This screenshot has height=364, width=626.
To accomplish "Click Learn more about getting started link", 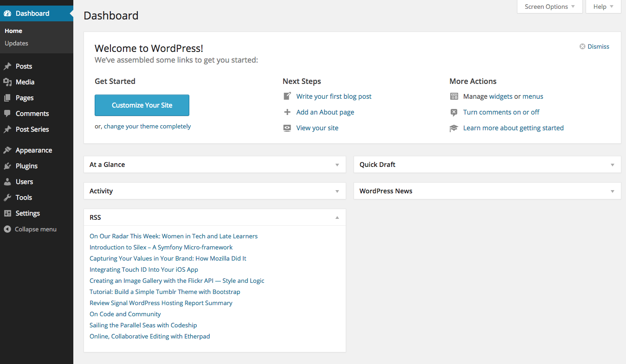I will click(513, 128).
